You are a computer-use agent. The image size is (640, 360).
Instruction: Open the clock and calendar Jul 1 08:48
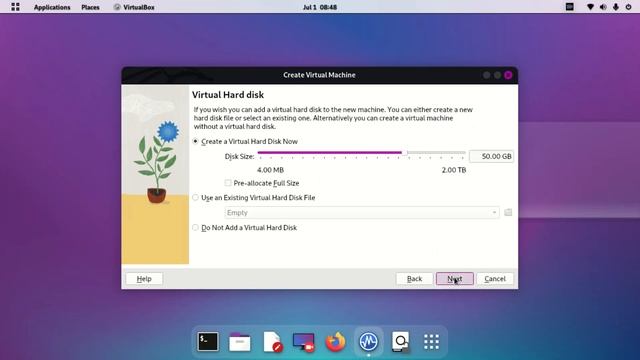click(x=320, y=7)
